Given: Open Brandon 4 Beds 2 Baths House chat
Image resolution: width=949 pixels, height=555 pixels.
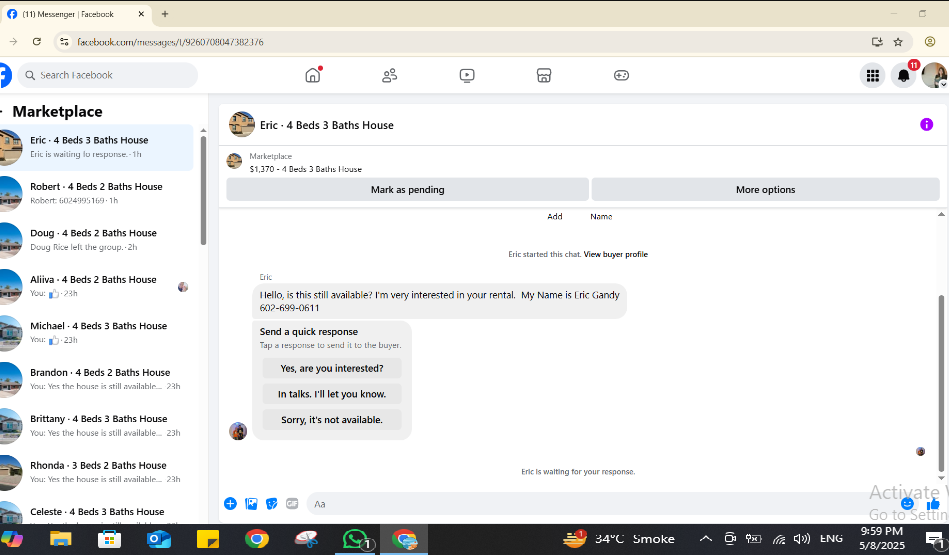Looking at the screenshot, I should coord(97,379).
